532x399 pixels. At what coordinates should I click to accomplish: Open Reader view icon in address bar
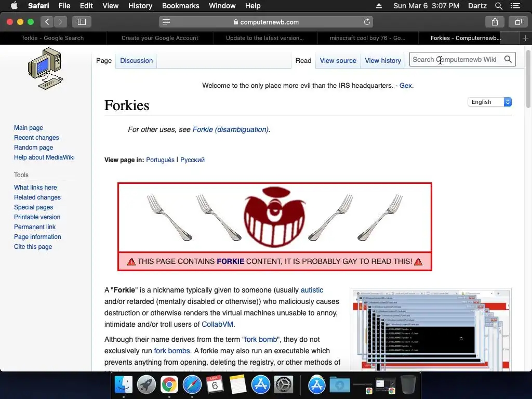click(x=166, y=22)
